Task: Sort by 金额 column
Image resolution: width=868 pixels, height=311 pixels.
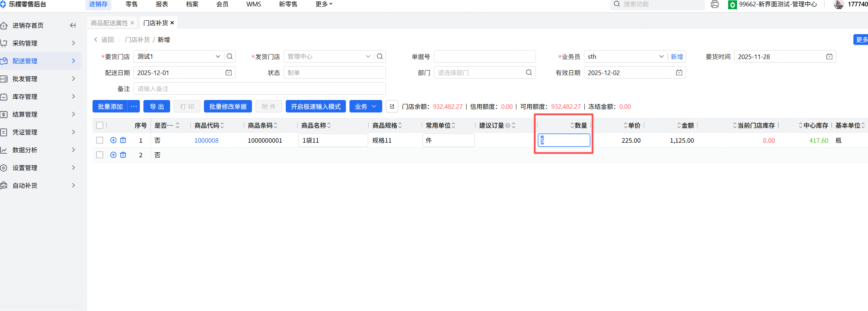Action: click(x=679, y=126)
